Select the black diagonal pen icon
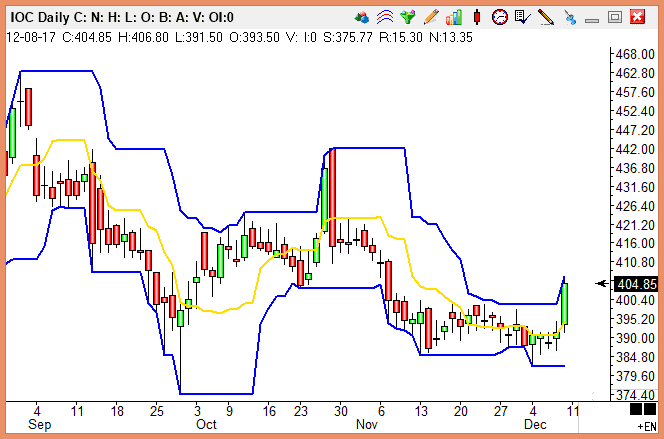 click(545, 16)
